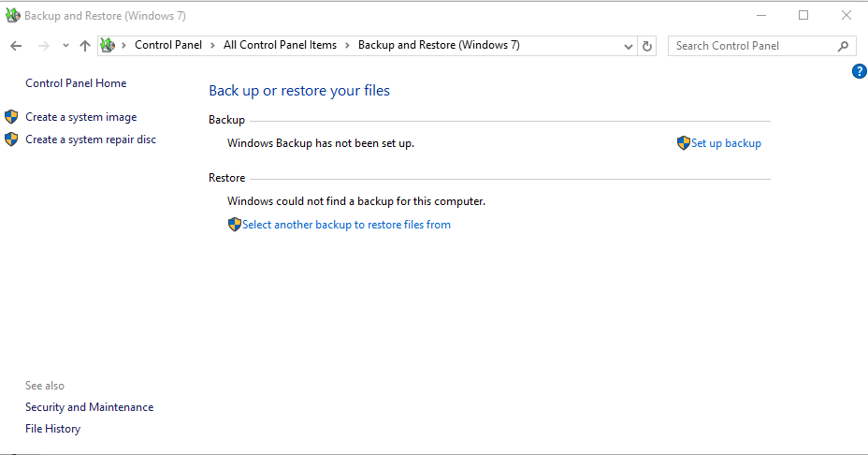This screenshot has height=455, width=868.
Task: Go up one level with Up arrow
Action: pyautogui.click(x=85, y=46)
